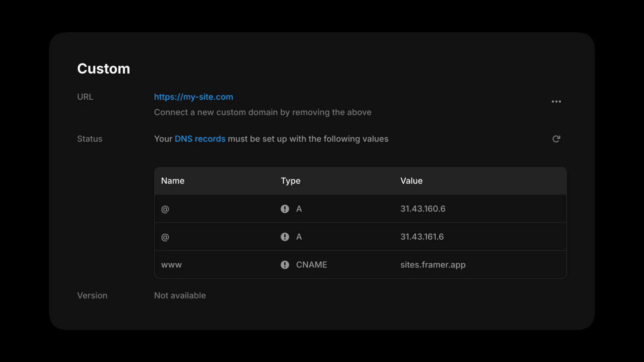Select the 31.43.161.6 IP value
The image size is (644, 362).
pos(422,237)
